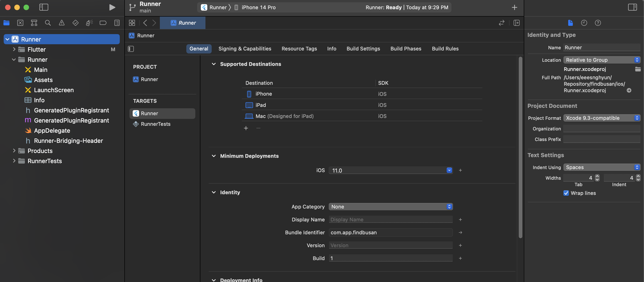
Task: Open the App Category dropdown
Action: pos(390,207)
